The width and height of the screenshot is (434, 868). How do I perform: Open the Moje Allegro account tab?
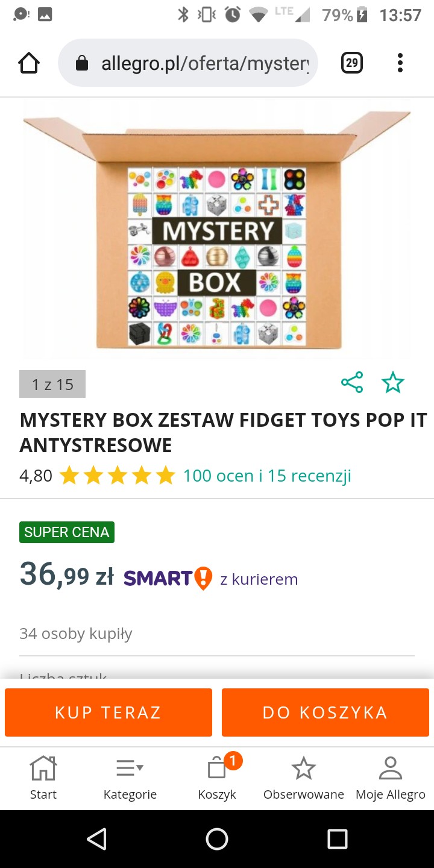point(391,778)
